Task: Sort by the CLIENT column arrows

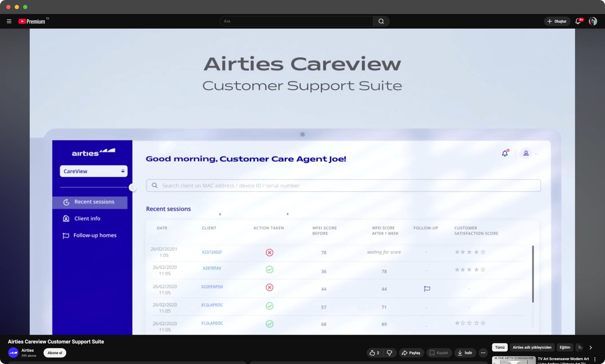Action: point(220,214)
